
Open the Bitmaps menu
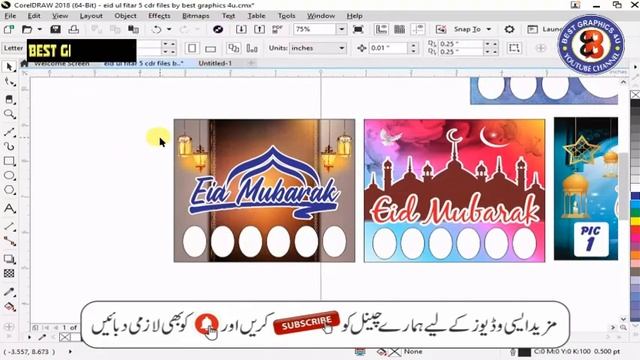196,16
